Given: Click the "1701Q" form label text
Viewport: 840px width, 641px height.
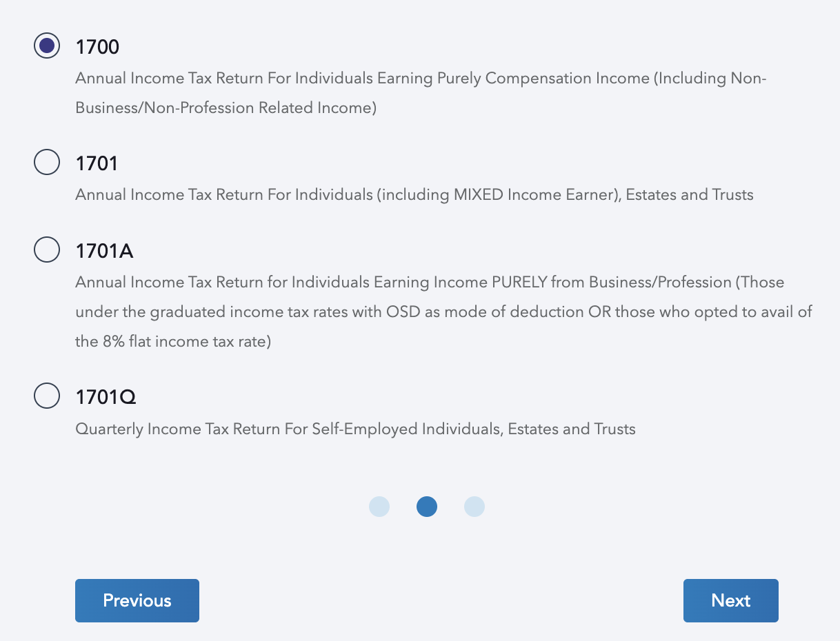Looking at the screenshot, I should click(106, 397).
